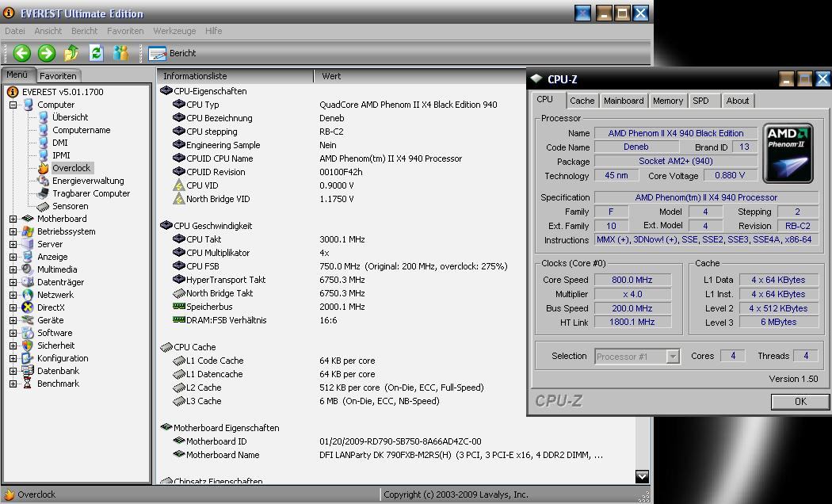
Task: Expand the Geräte tree node
Action: pyautogui.click(x=13, y=320)
